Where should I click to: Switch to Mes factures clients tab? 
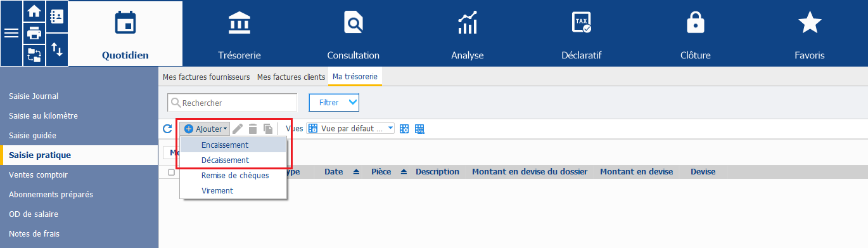[291, 77]
